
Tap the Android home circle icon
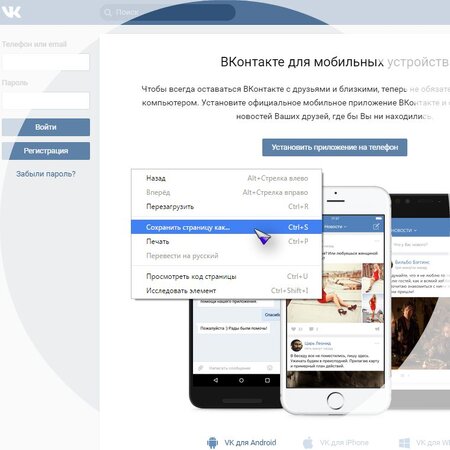click(x=241, y=380)
